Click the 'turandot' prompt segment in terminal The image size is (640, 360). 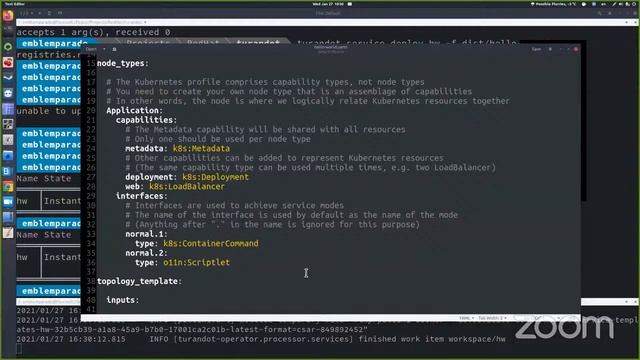[x=258, y=42]
